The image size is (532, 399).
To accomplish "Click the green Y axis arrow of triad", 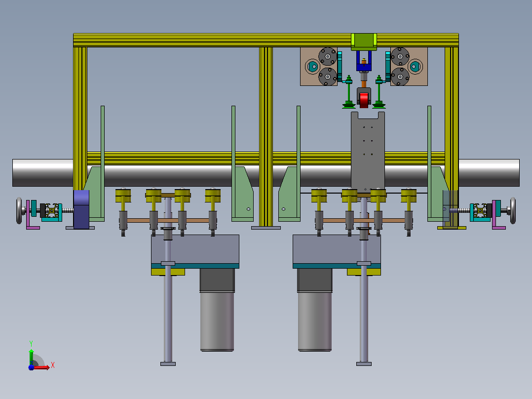I will click(31, 357).
